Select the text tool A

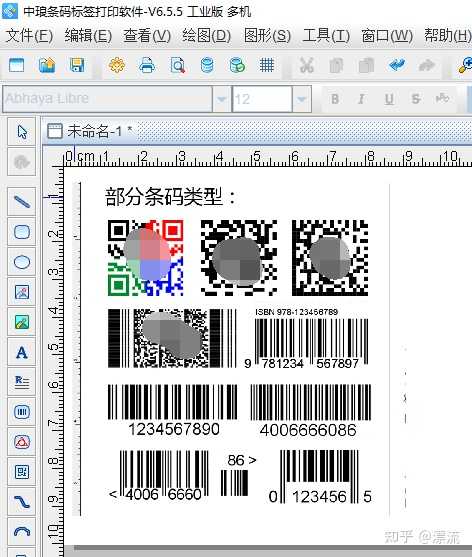[x=22, y=352]
